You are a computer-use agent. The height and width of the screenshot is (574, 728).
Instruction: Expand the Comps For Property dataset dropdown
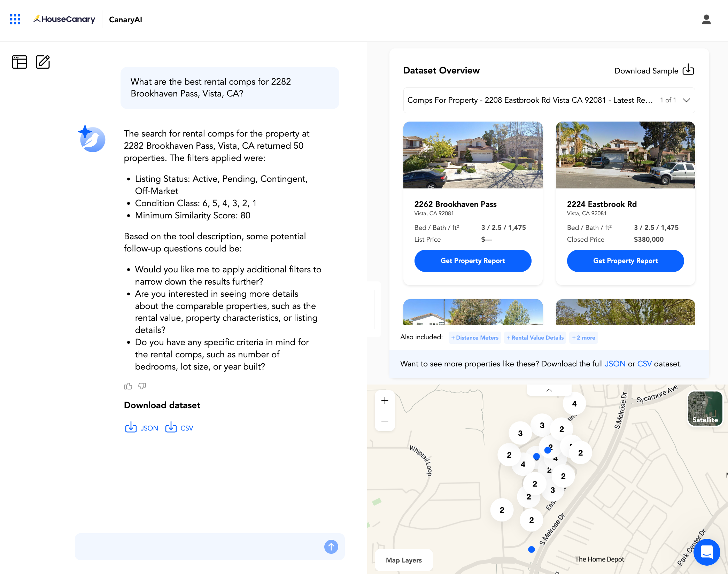pos(686,100)
